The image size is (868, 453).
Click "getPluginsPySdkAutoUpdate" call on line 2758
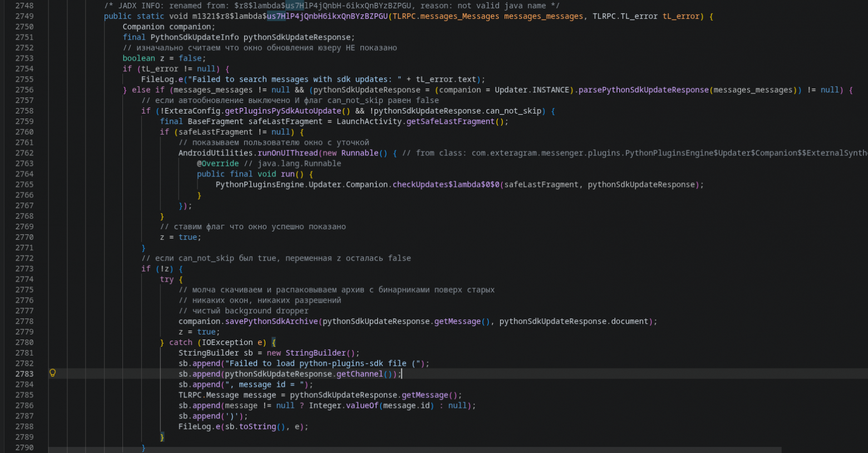[283, 111]
